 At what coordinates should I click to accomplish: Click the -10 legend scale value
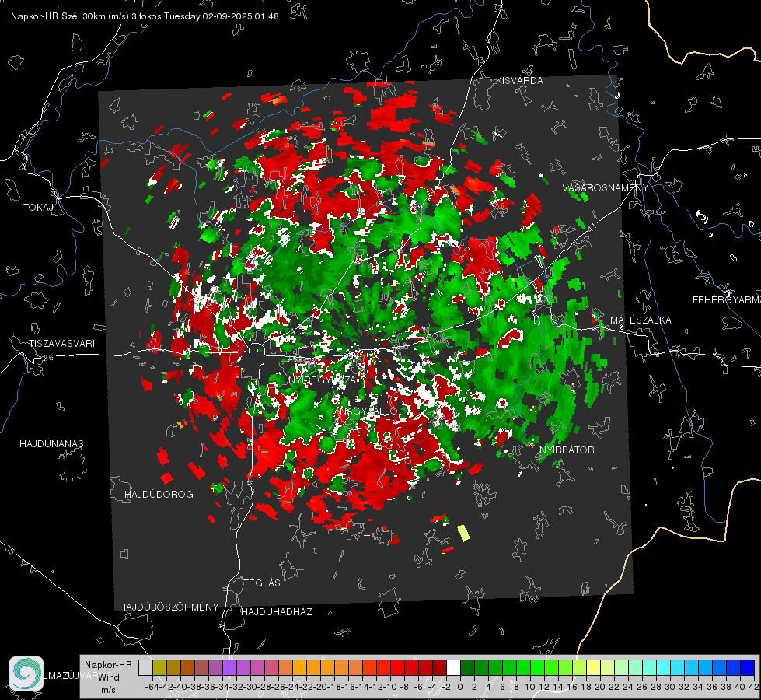pos(390,687)
